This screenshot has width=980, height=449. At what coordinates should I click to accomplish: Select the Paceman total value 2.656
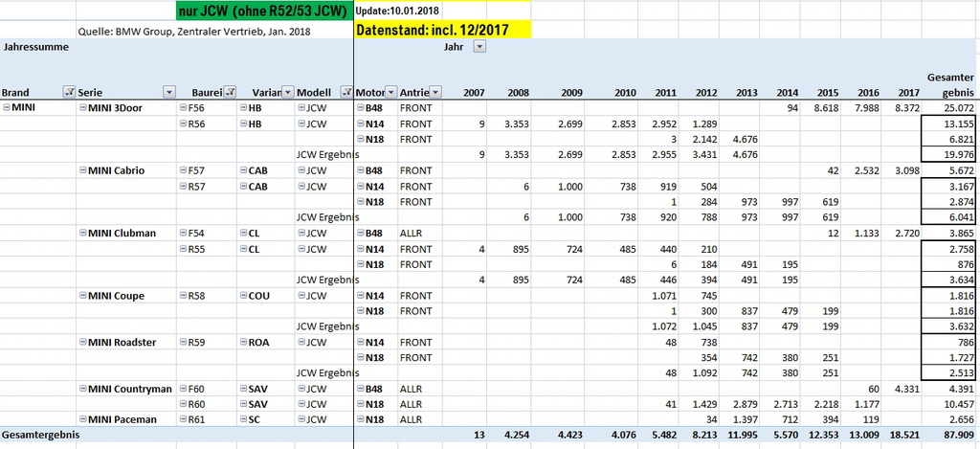tap(962, 419)
